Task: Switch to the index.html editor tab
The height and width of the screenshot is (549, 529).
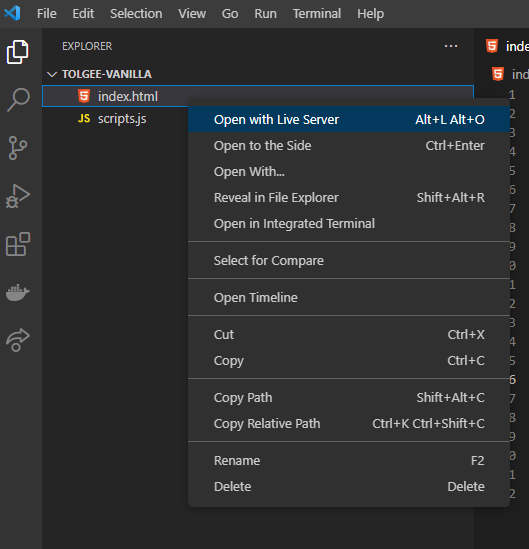Action: tap(508, 46)
